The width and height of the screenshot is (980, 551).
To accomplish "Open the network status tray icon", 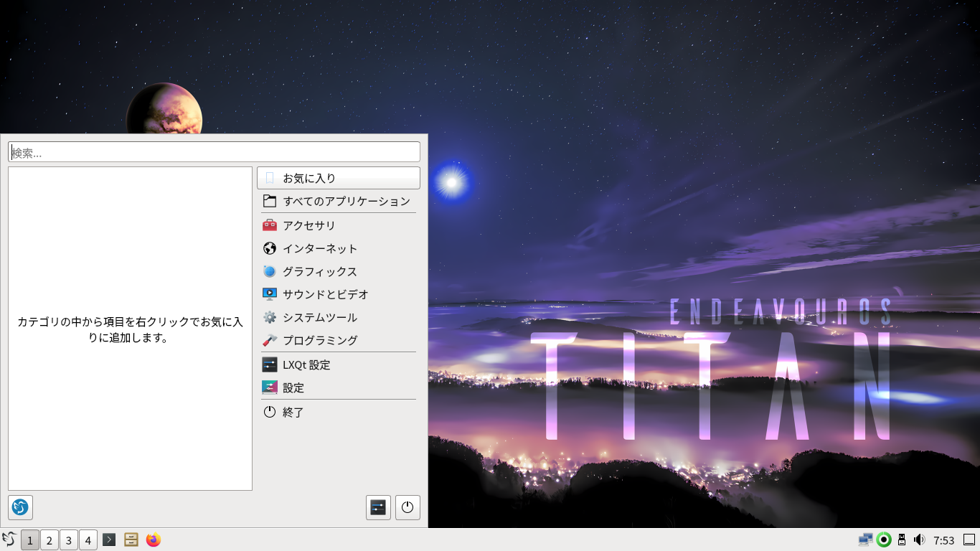I will [x=865, y=540].
